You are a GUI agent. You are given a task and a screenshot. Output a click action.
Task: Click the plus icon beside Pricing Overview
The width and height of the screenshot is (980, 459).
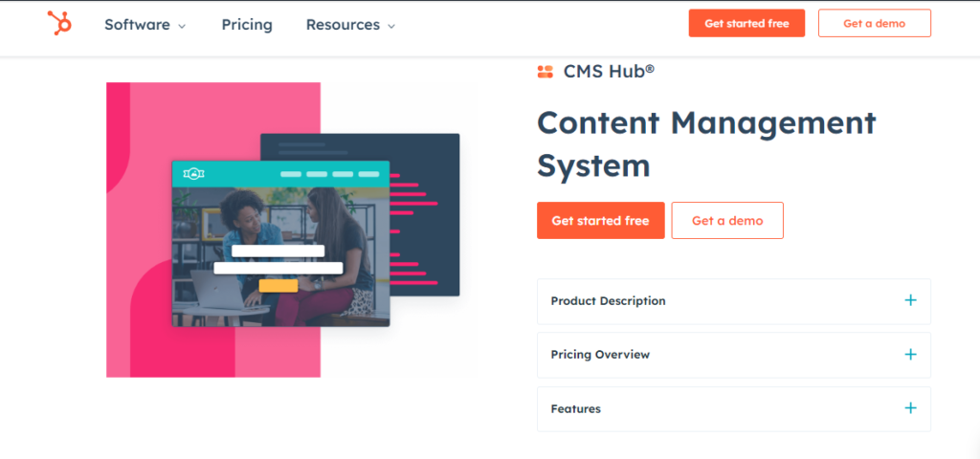point(911,355)
